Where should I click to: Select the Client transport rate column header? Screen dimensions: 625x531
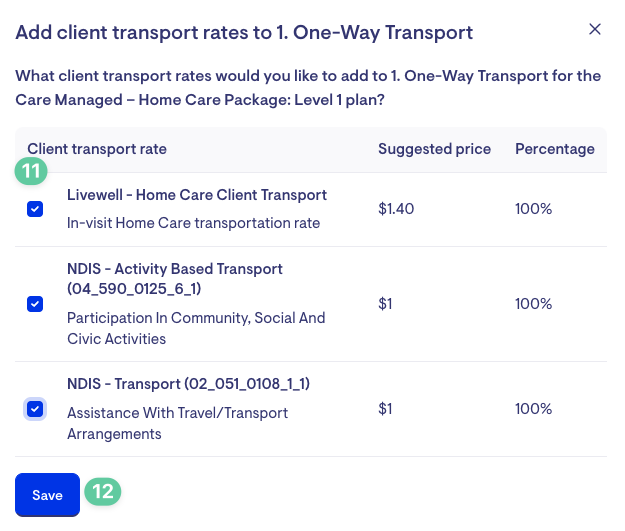pos(97,149)
